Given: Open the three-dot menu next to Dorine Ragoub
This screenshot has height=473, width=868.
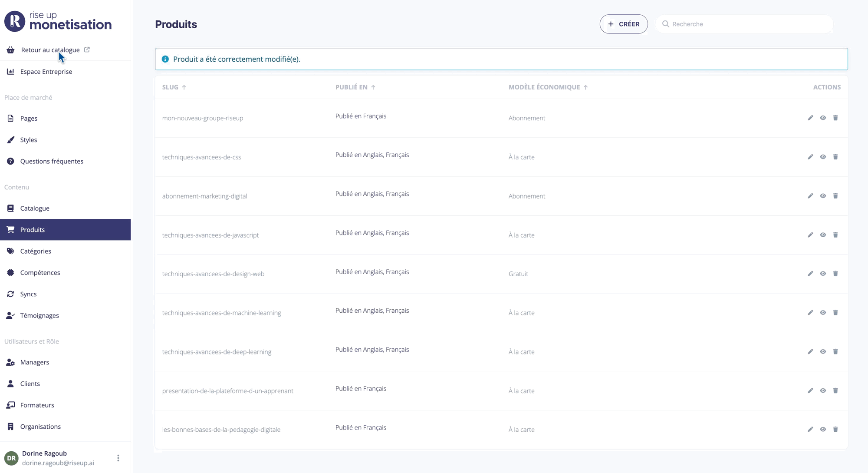Looking at the screenshot, I should (x=118, y=458).
